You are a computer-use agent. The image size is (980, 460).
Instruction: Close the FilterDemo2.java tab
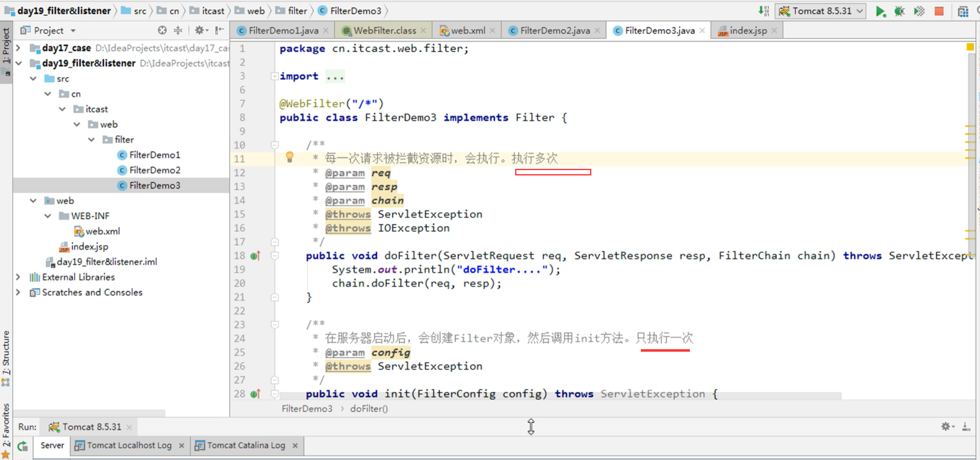[597, 30]
